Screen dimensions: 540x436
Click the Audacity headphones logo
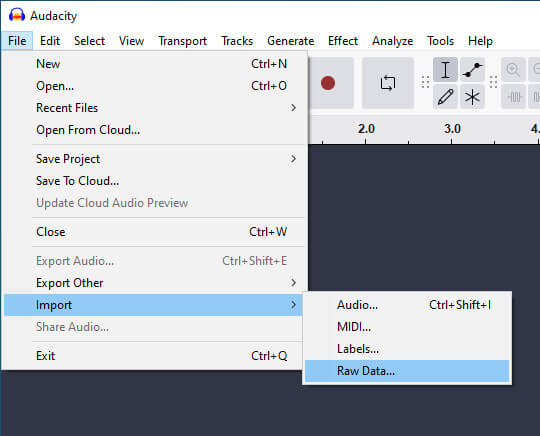click(x=17, y=15)
